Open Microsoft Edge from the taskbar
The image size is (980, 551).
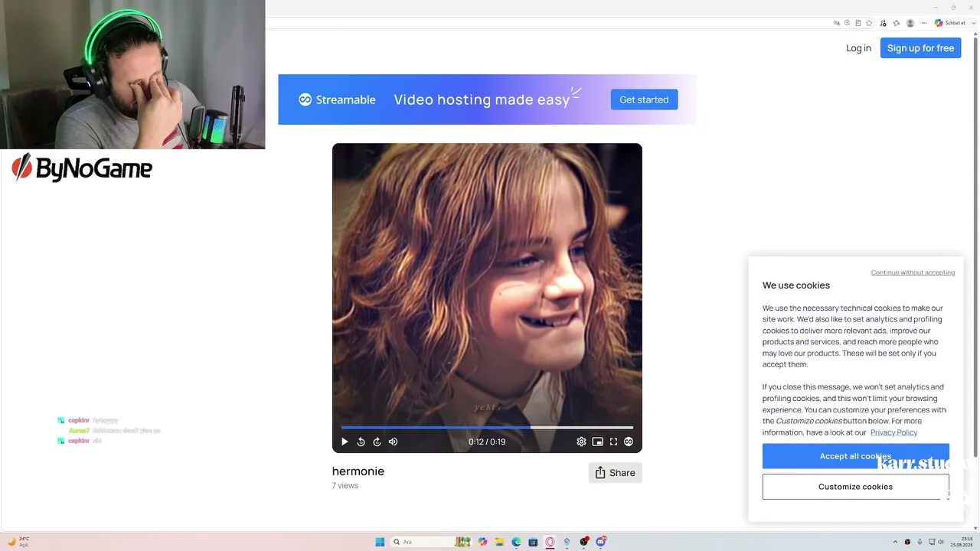coord(516,542)
